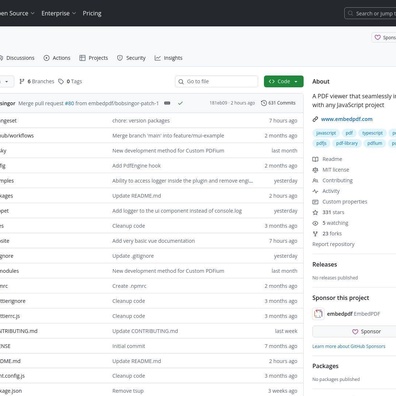This screenshot has width=396, height=396.
Task: Select the pdfjs topic tag
Action: click(321, 143)
